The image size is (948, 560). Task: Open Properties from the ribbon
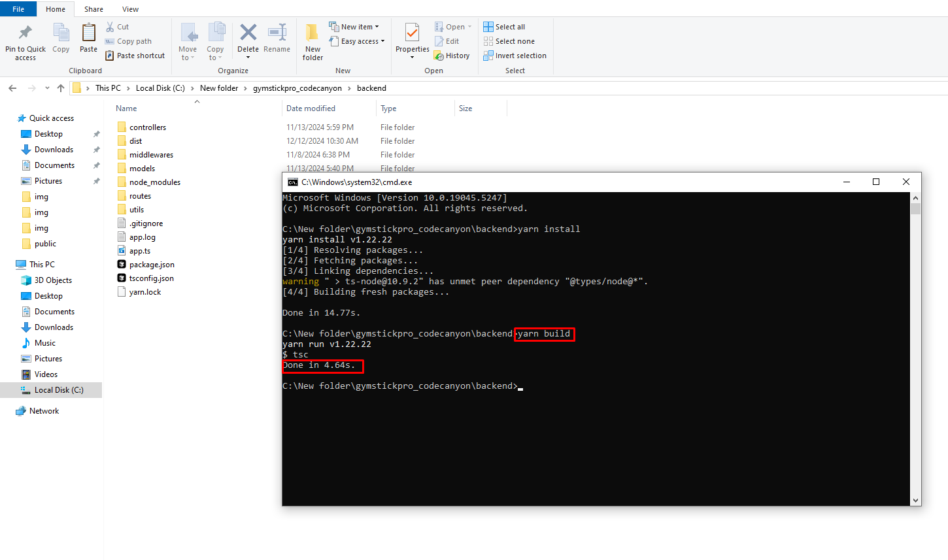pyautogui.click(x=412, y=34)
